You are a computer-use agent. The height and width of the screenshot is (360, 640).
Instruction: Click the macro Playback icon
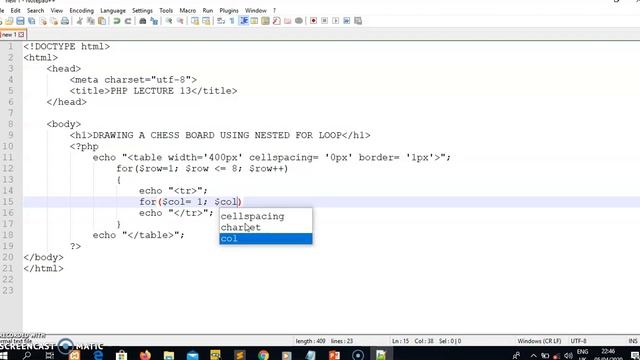coord(336,21)
